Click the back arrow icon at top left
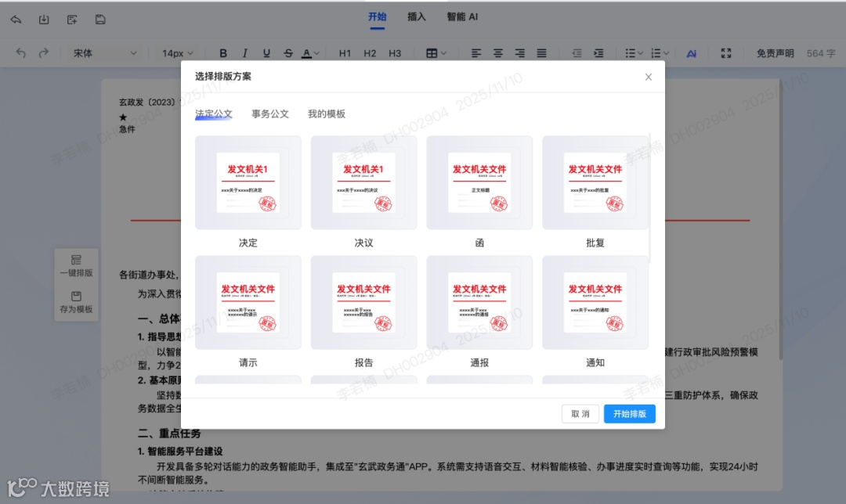The image size is (846, 504). (x=16, y=20)
